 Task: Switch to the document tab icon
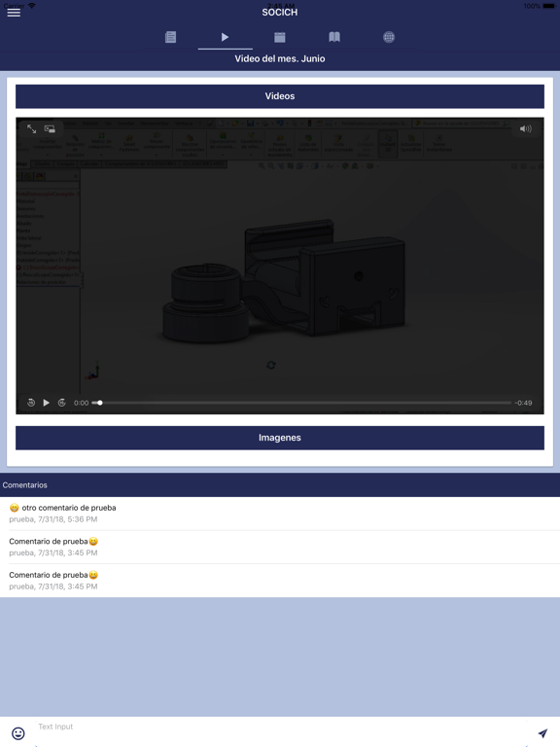(x=170, y=37)
